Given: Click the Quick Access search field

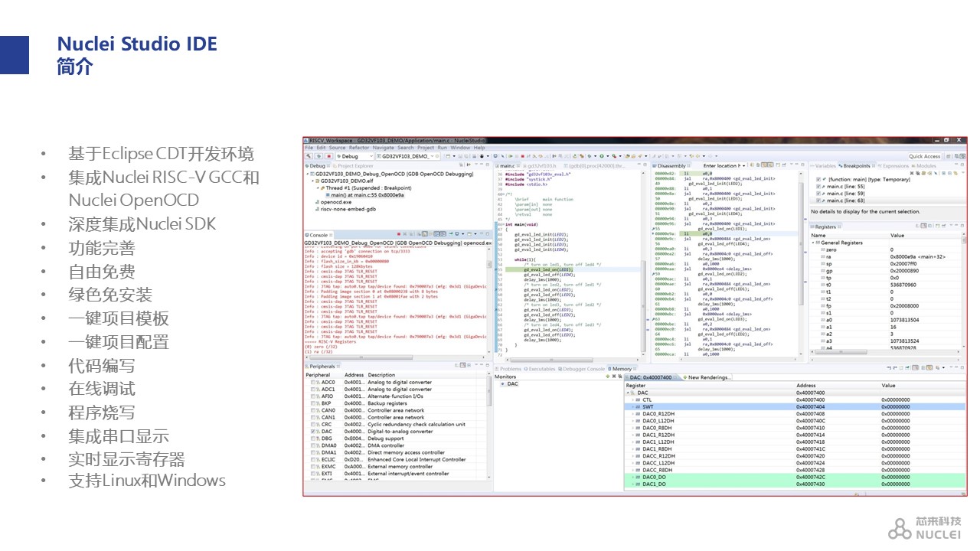Looking at the screenshot, I should [x=924, y=156].
